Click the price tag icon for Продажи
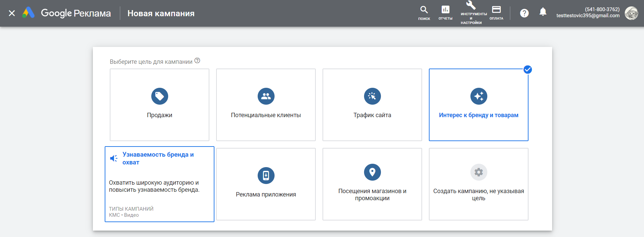Screen dimensions: 644x237 (x=160, y=96)
